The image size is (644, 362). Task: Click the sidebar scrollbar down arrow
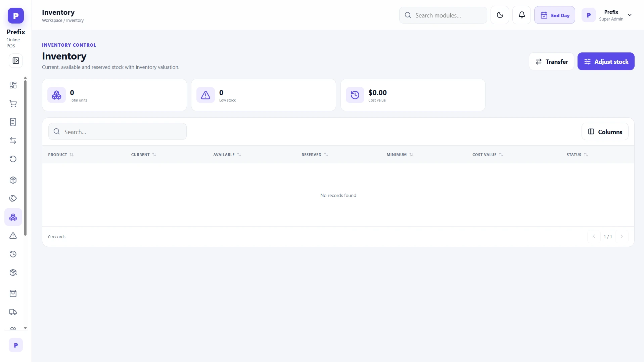[25, 328]
